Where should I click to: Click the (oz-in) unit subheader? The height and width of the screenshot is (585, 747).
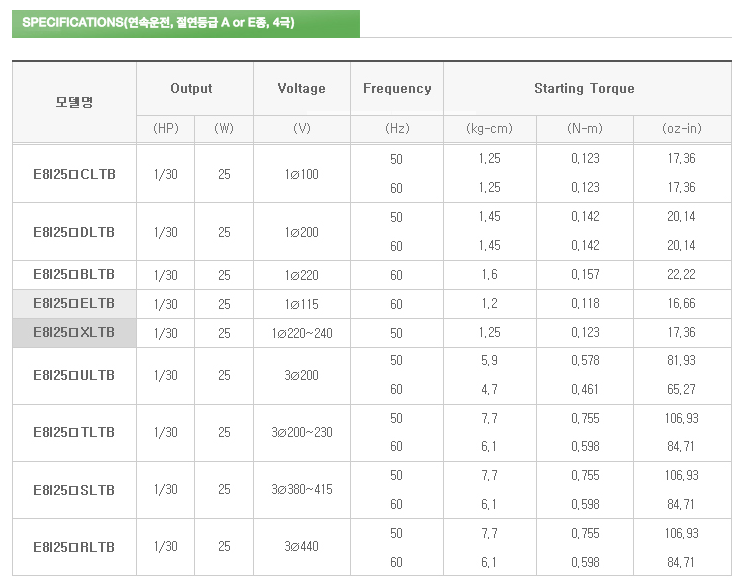click(682, 129)
